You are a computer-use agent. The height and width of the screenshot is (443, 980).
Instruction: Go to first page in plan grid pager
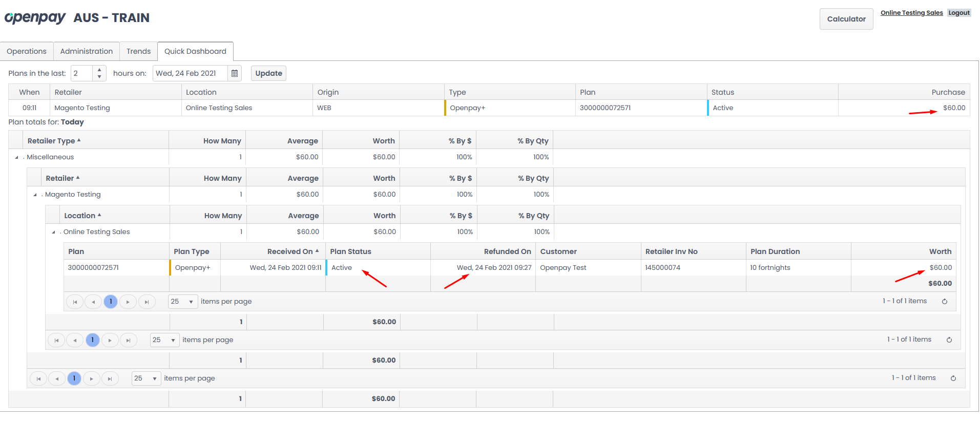coord(75,302)
